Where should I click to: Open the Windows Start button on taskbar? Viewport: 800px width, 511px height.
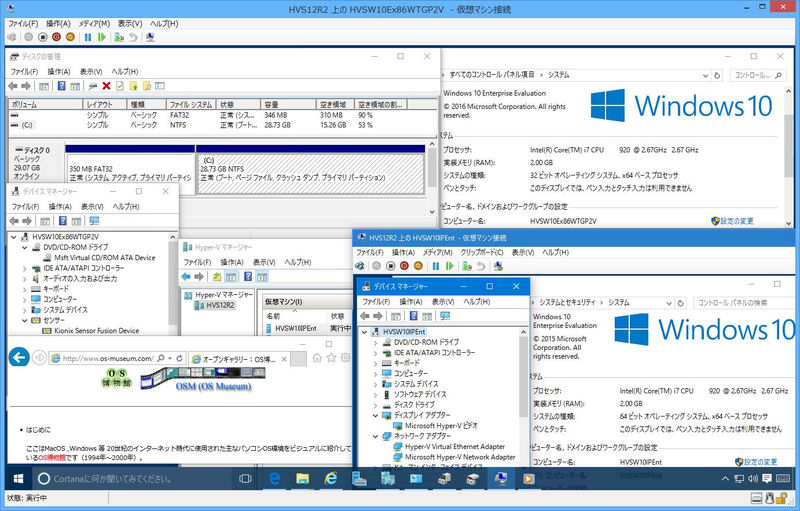tap(18, 478)
